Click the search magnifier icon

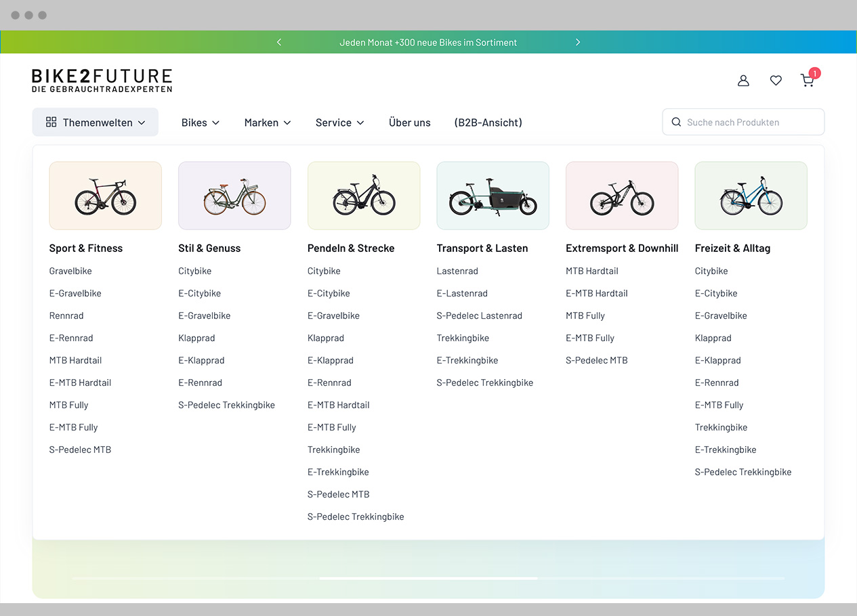pos(676,123)
